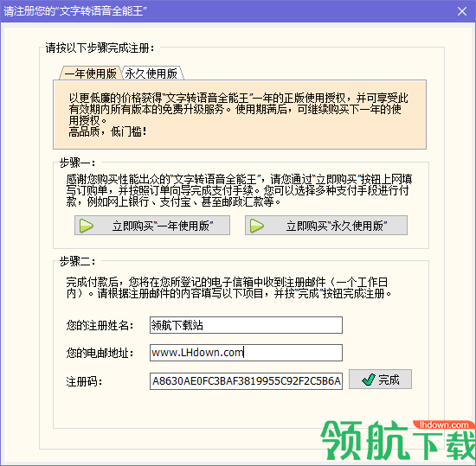Select the 注册码 input field
The image size is (476, 466).
pos(246,380)
